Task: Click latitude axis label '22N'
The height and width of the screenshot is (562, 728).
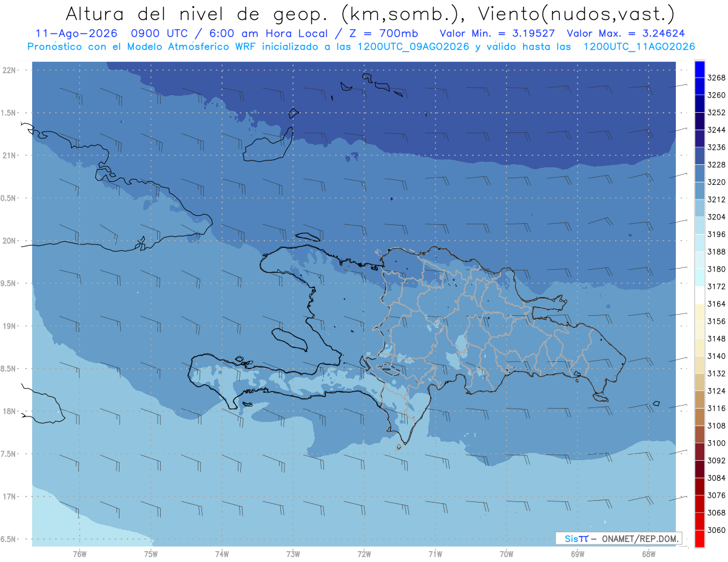Action: coord(8,70)
